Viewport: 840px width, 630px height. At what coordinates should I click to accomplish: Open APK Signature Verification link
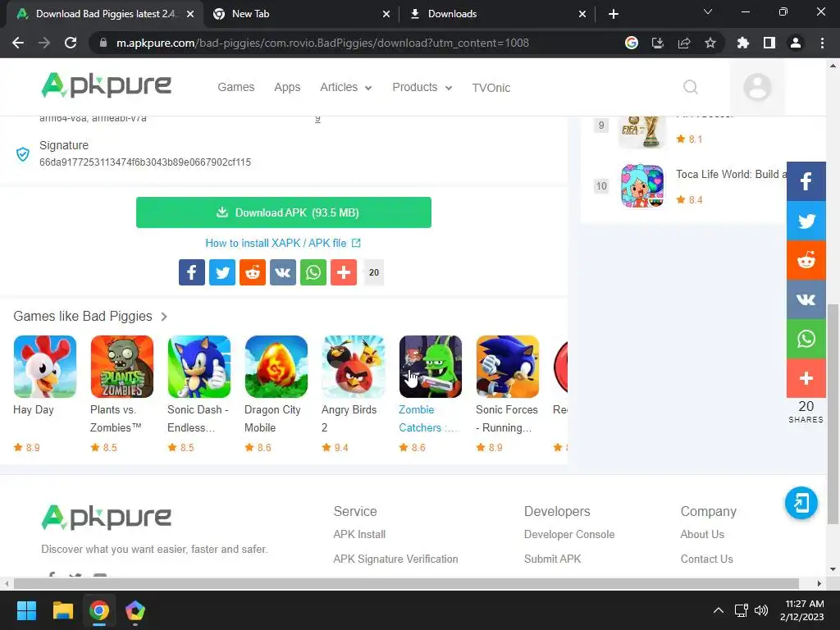click(x=395, y=559)
